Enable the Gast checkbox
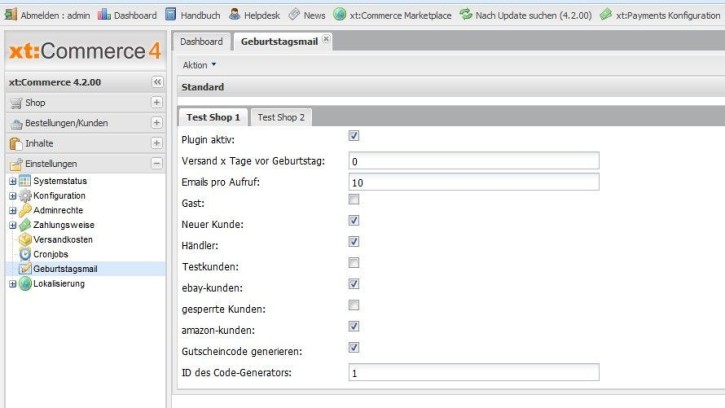Image resolution: width=725 pixels, height=408 pixels. pos(354,199)
